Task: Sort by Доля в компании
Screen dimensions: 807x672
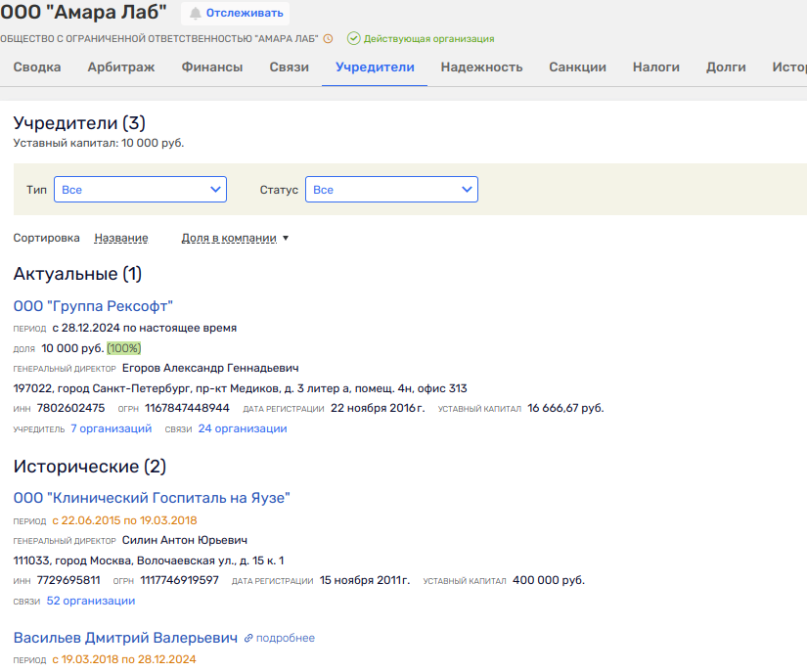Action: (229, 238)
